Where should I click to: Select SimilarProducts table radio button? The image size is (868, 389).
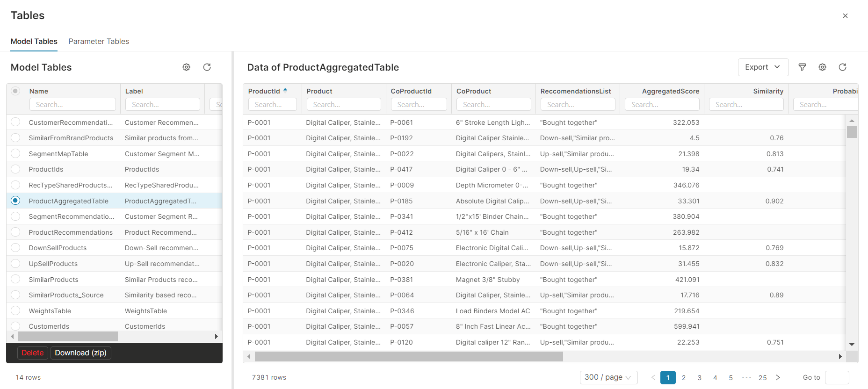point(15,279)
